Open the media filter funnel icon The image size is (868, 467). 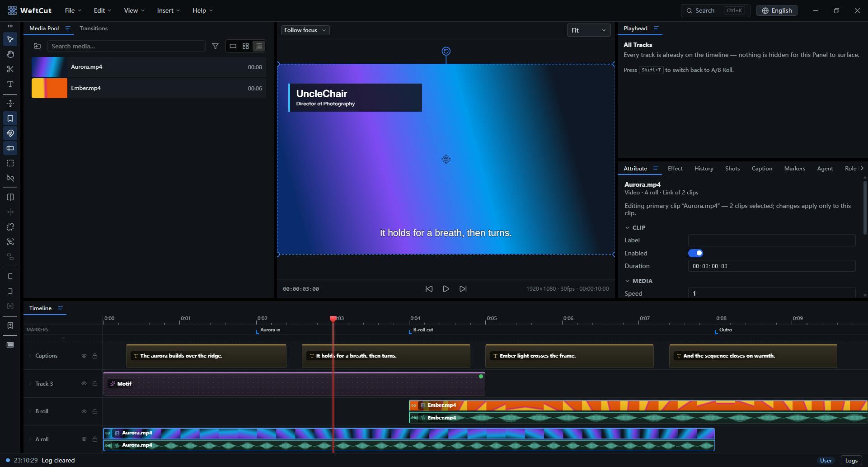216,46
